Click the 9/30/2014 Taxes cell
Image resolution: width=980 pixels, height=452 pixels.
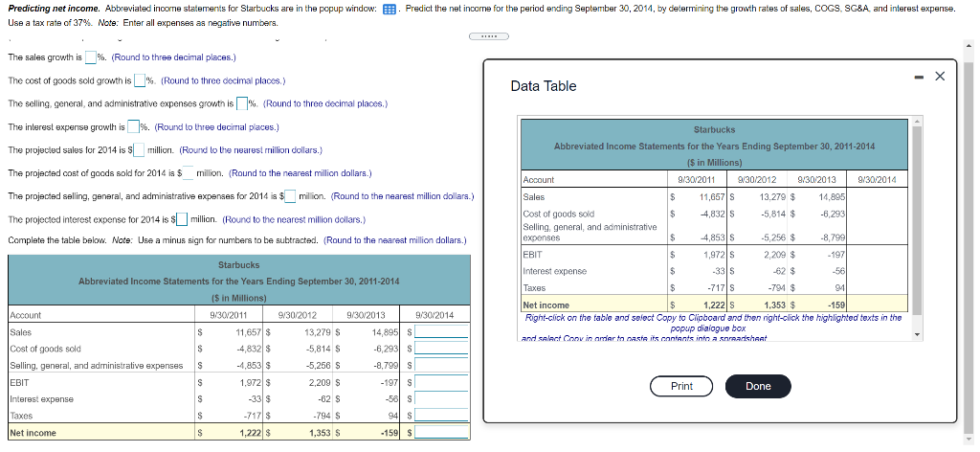click(x=441, y=416)
